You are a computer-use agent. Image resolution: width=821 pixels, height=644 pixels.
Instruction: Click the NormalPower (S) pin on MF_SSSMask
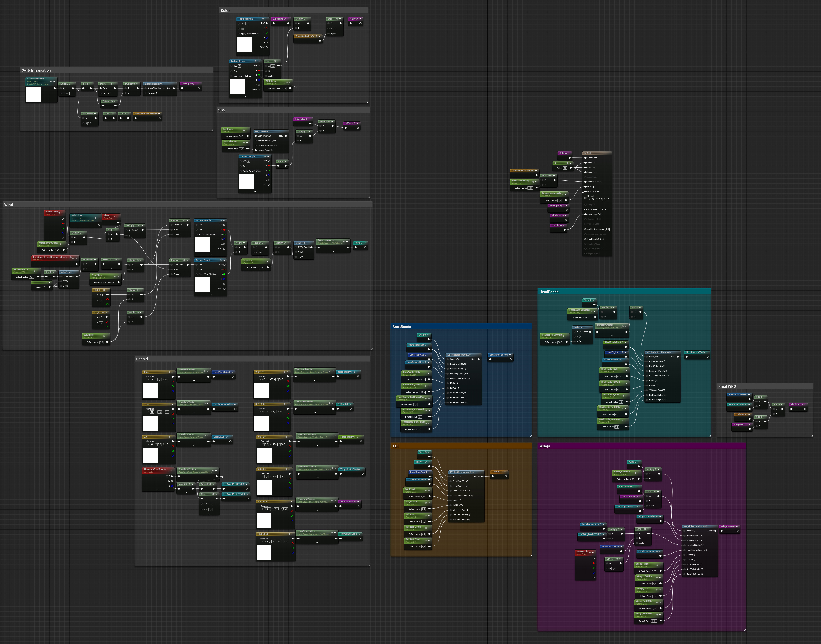click(256, 150)
